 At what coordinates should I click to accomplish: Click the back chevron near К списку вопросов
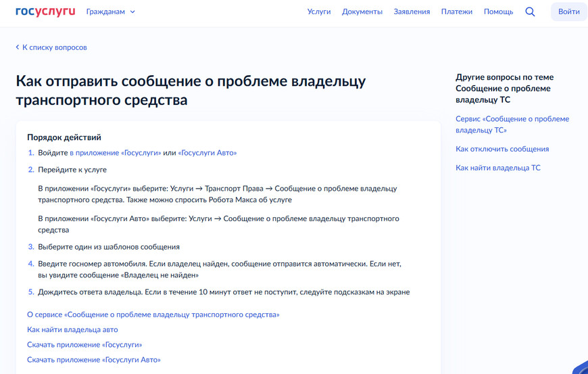[x=18, y=47]
